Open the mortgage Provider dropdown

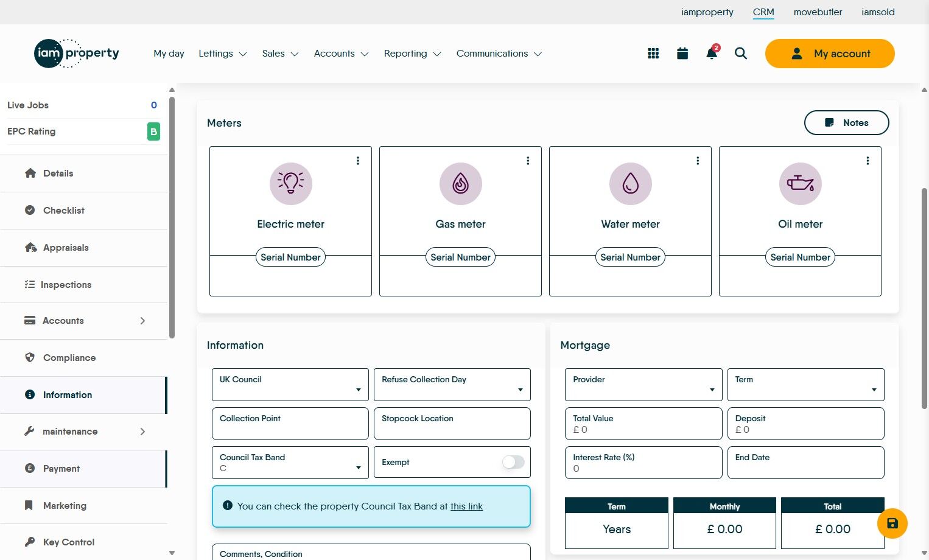643,385
